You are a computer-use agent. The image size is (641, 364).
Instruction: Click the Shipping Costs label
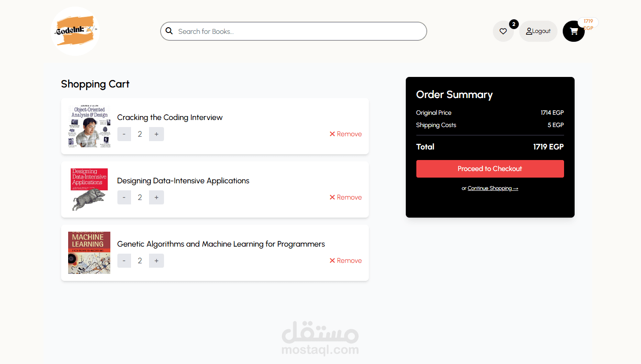(x=436, y=125)
